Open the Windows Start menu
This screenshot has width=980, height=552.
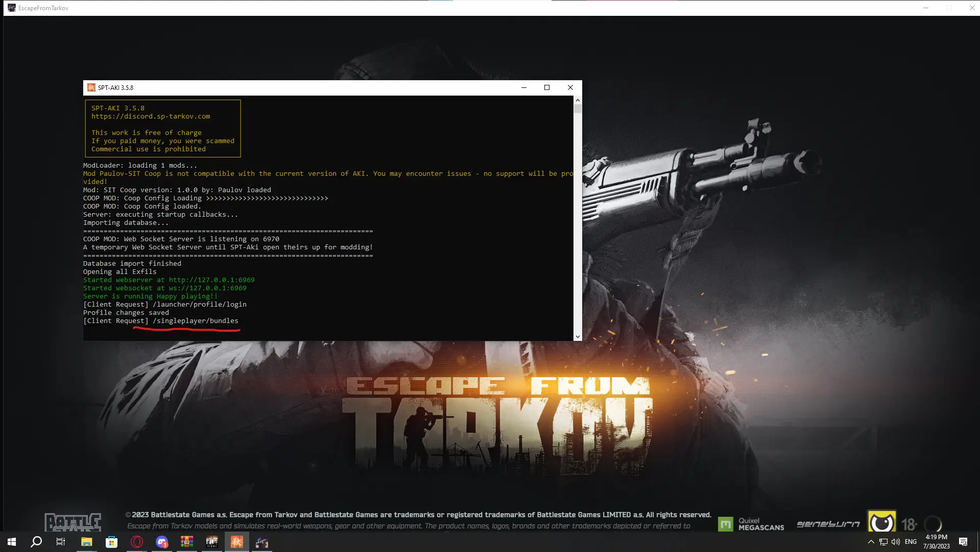[12, 542]
